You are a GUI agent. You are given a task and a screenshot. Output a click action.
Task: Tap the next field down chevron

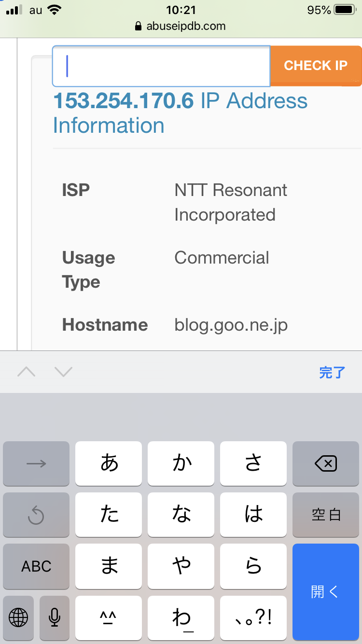pos(63,372)
